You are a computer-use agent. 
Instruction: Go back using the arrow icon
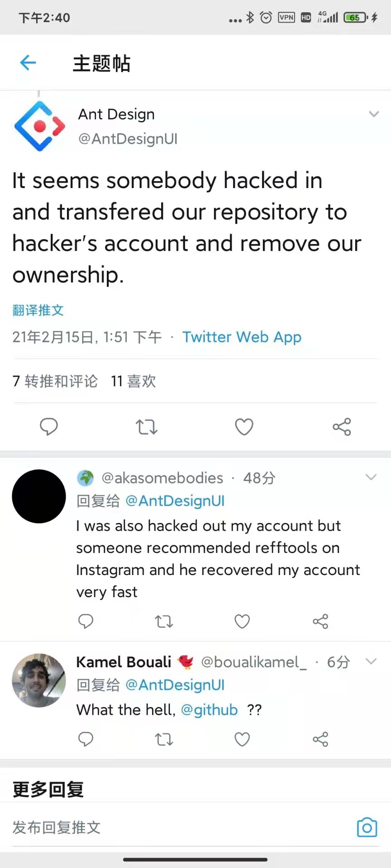28,62
